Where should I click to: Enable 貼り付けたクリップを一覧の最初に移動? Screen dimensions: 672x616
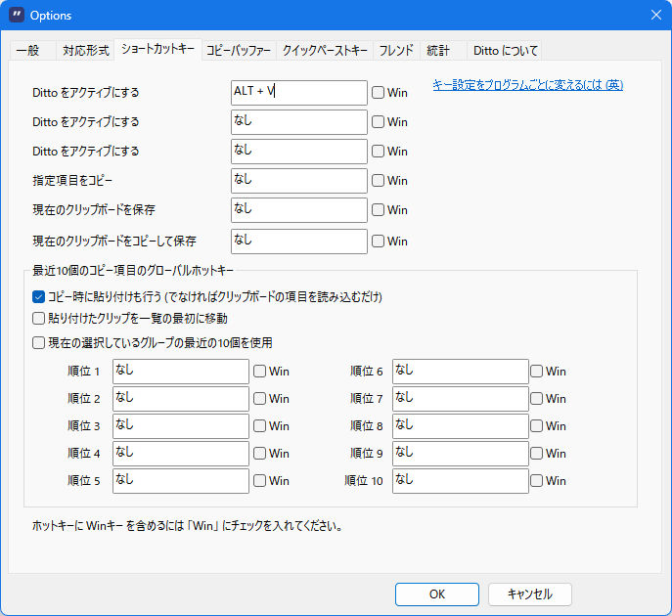coord(38,319)
